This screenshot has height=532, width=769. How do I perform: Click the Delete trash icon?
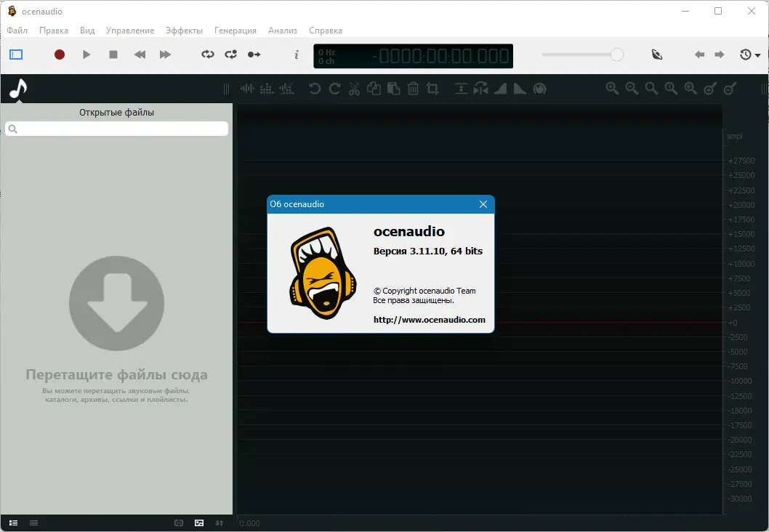[x=413, y=89]
